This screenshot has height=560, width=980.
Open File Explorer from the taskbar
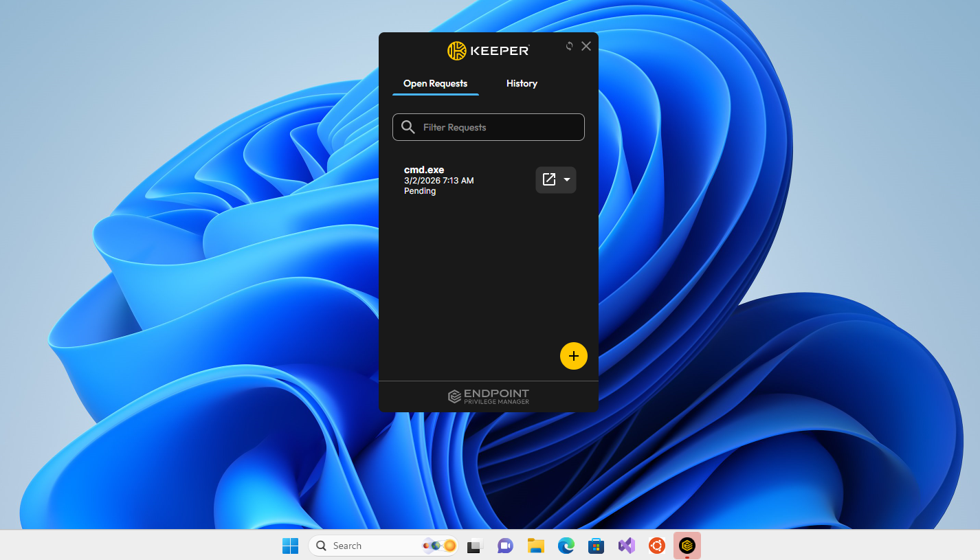click(x=535, y=546)
